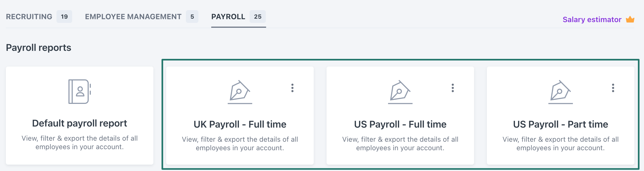644x171 pixels.
Task: Open three-dot menu on US Payroll - Full time
Action: (453, 88)
